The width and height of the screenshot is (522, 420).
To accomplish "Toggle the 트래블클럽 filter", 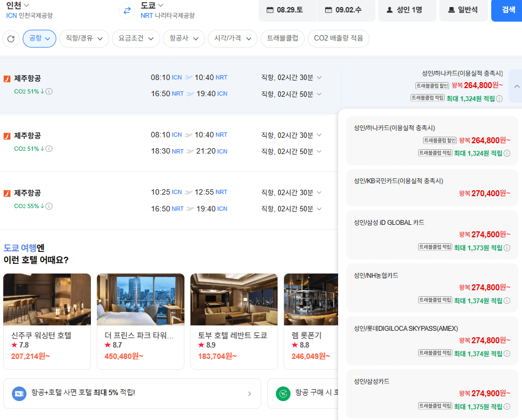I will pos(282,38).
